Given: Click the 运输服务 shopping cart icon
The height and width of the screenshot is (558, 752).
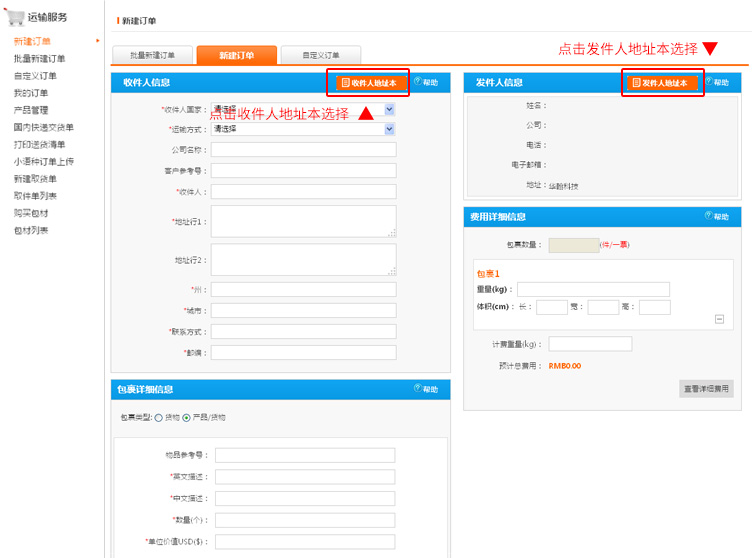Looking at the screenshot, I should point(15,16).
